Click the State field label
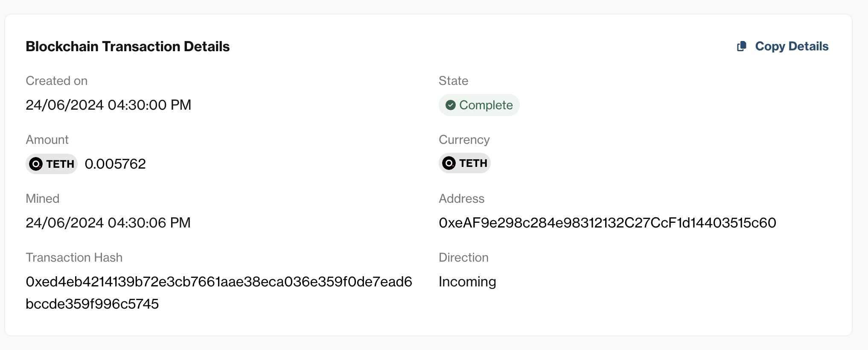The image size is (868, 350). [x=454, y=81]
